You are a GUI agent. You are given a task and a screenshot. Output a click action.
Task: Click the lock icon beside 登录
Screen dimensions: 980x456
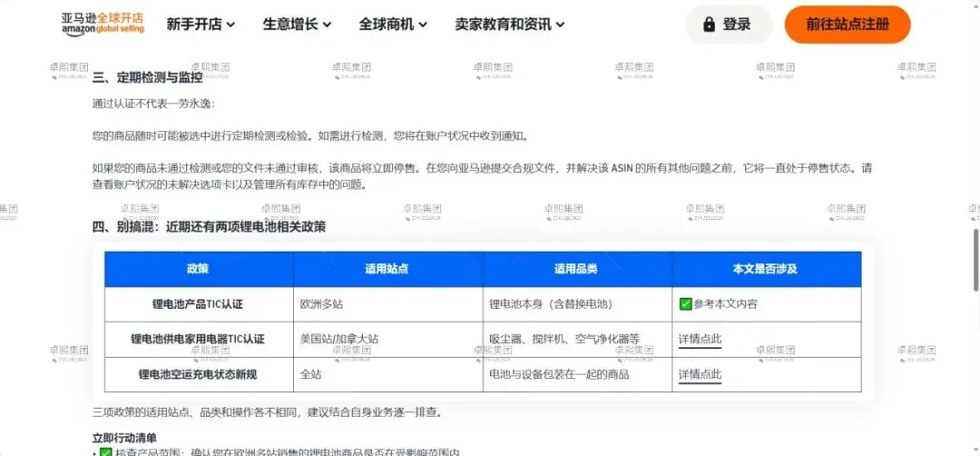[x=709, y=25]
